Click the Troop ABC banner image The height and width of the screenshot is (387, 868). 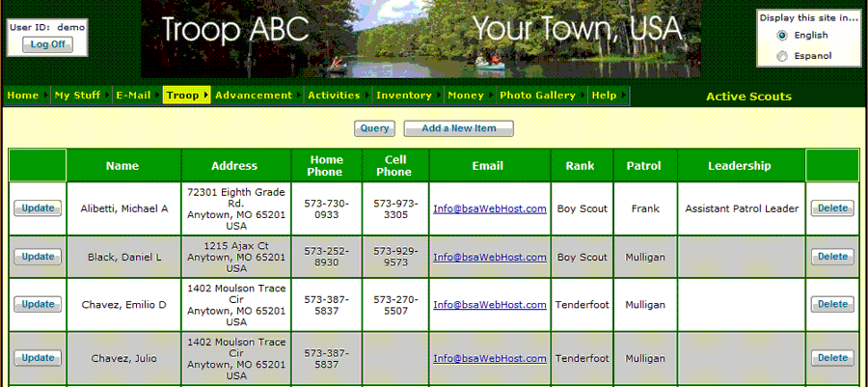[420, 39]
